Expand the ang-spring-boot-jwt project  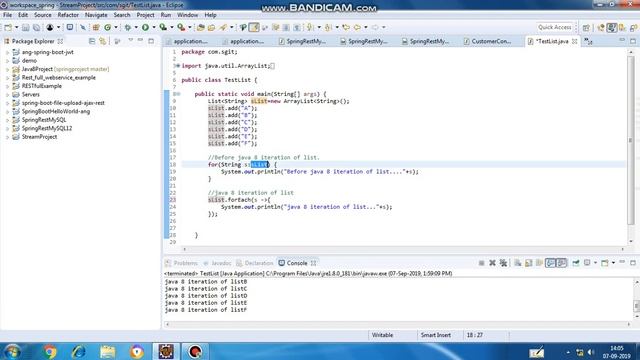(7, 52)
